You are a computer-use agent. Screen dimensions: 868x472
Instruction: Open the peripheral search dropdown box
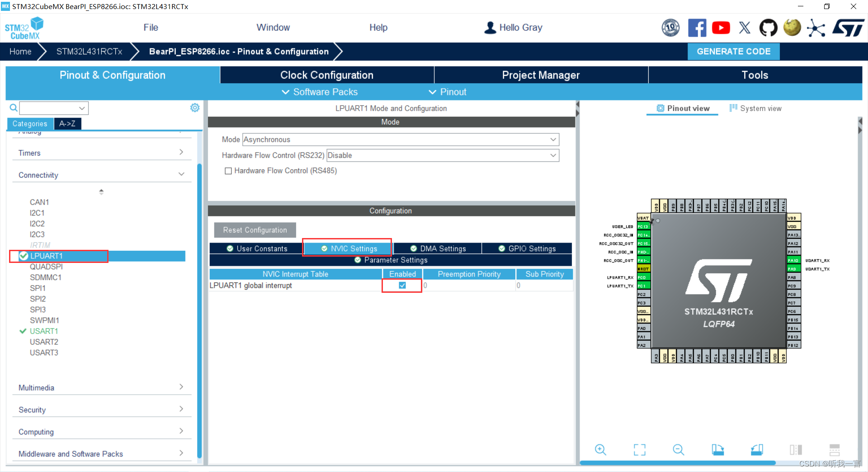(x=54, y=108)
